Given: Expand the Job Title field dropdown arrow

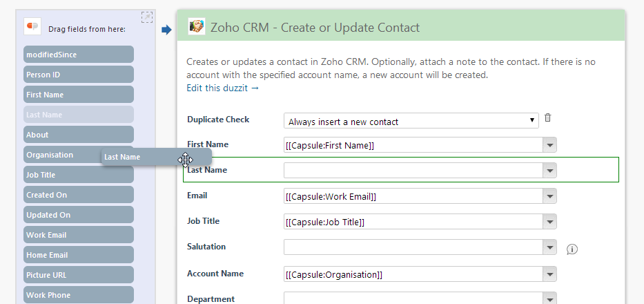Looking at the screenshot, I should coord(550,222).
